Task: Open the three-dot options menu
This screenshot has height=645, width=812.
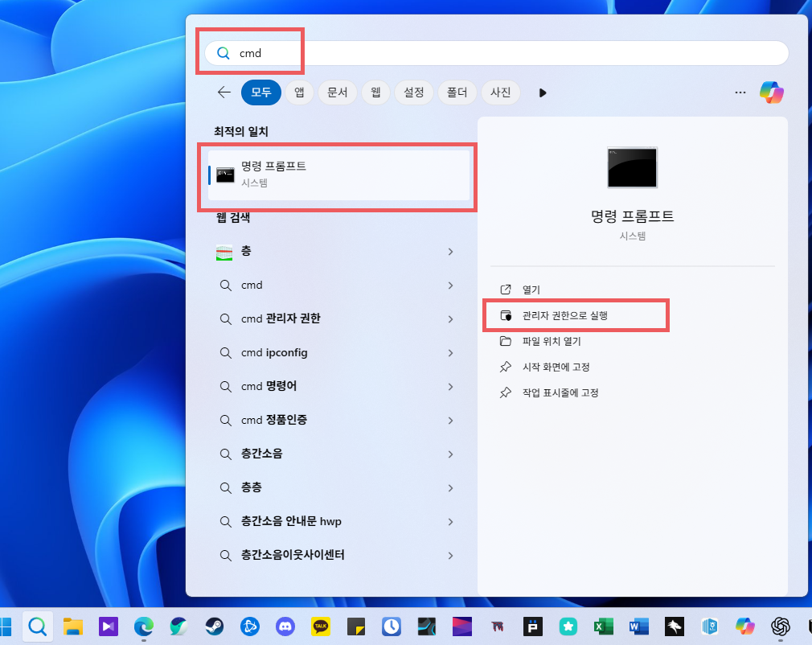Action: coord(740,92)
